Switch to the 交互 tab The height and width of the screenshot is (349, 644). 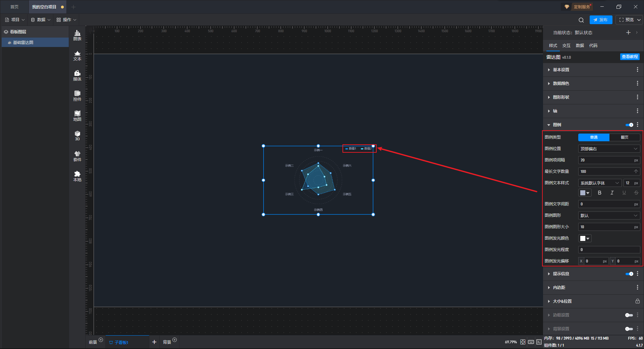point(566,46)
